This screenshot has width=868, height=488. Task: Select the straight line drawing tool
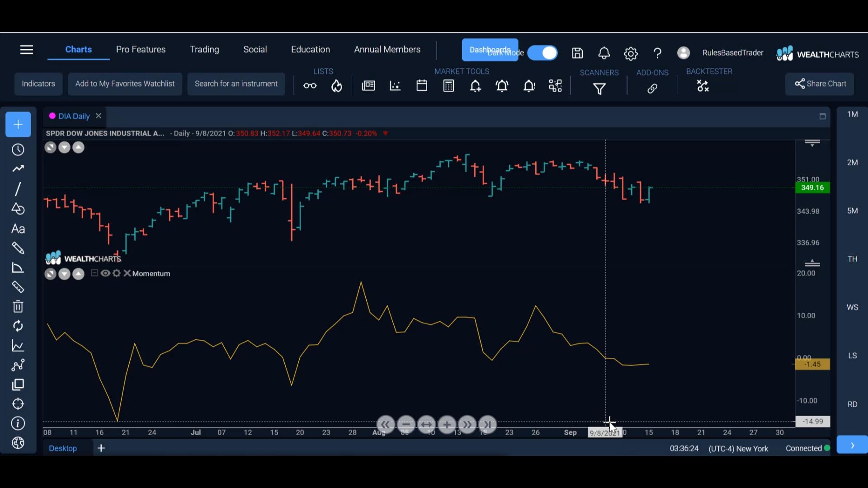pos(18,189)
